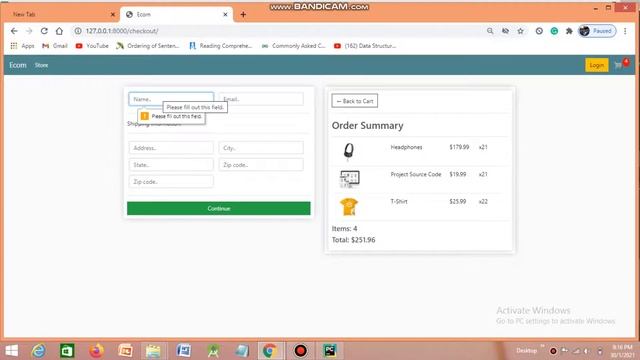Click the Grammarly extension icon
The width and height of the screenshot is (640, 360).
coord(554,31)
